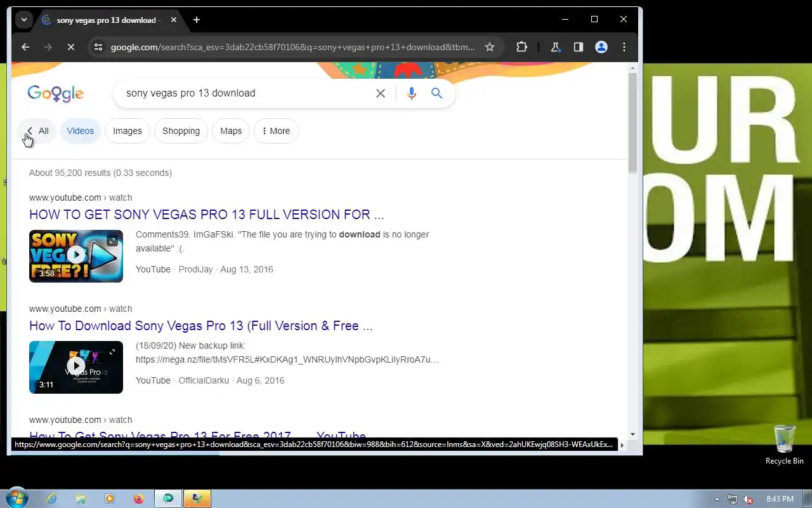Click the OfficialDarku result source line
Screen dimensions: 812x508
(210, 380)
